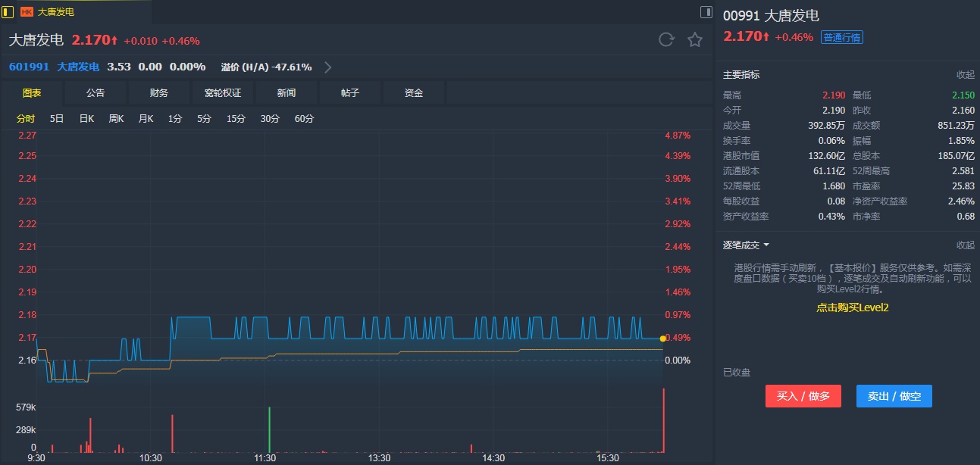Switch chart to 5日 view
This screenshot has width=980, height=465.
(x=57, y=119)
